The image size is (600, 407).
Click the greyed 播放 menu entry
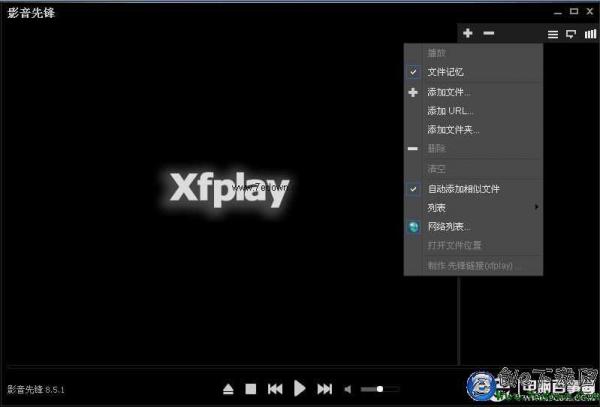[474, 53]
